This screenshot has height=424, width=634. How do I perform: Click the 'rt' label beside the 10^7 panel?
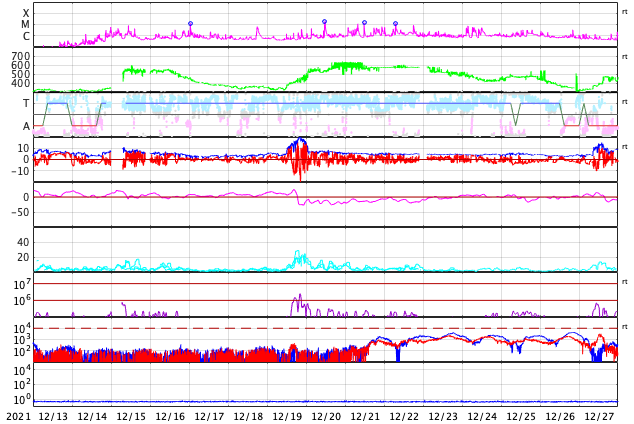pyautogui.click(x=625, y=281)
